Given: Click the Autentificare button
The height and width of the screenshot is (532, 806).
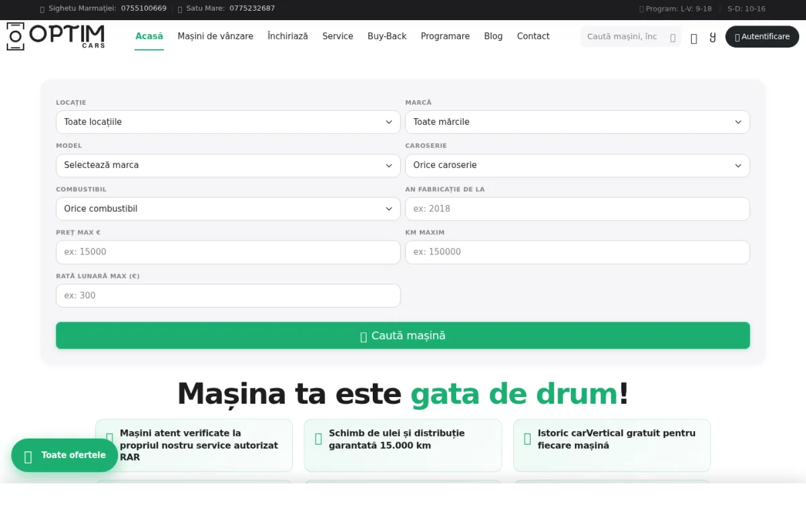Looking at the screenshot, I should [x=762, y=37].
